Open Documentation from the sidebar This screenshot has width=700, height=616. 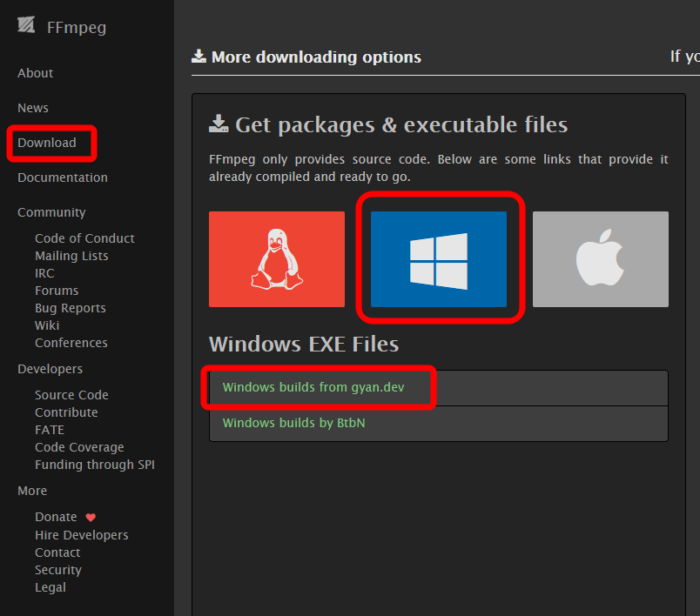pos(63,177)
